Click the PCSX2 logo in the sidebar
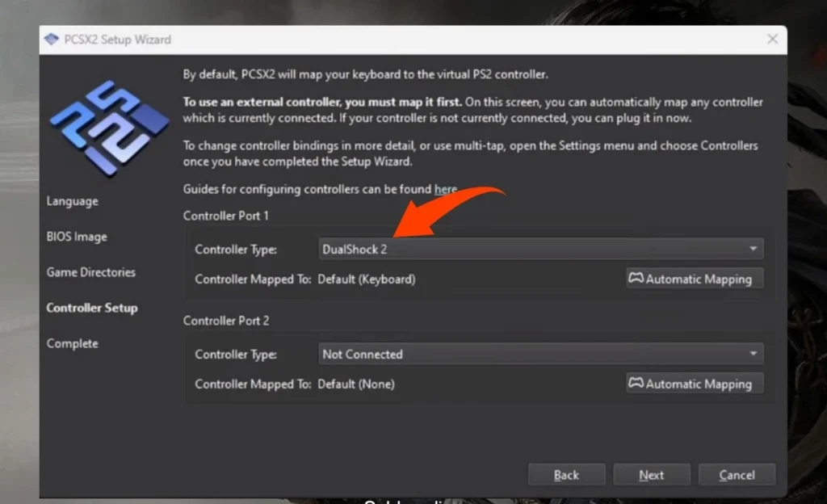Screen dimensions: 827x504 tap(109, 128)
